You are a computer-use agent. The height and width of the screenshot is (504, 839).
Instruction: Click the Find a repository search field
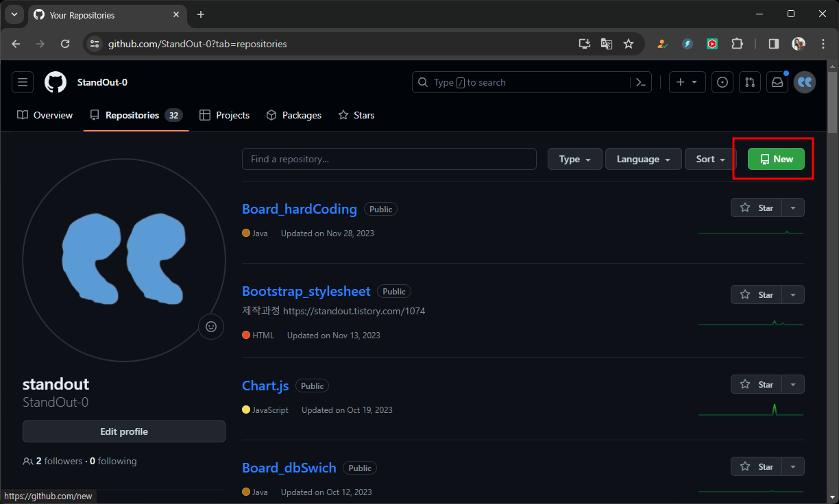pos(389,159)
